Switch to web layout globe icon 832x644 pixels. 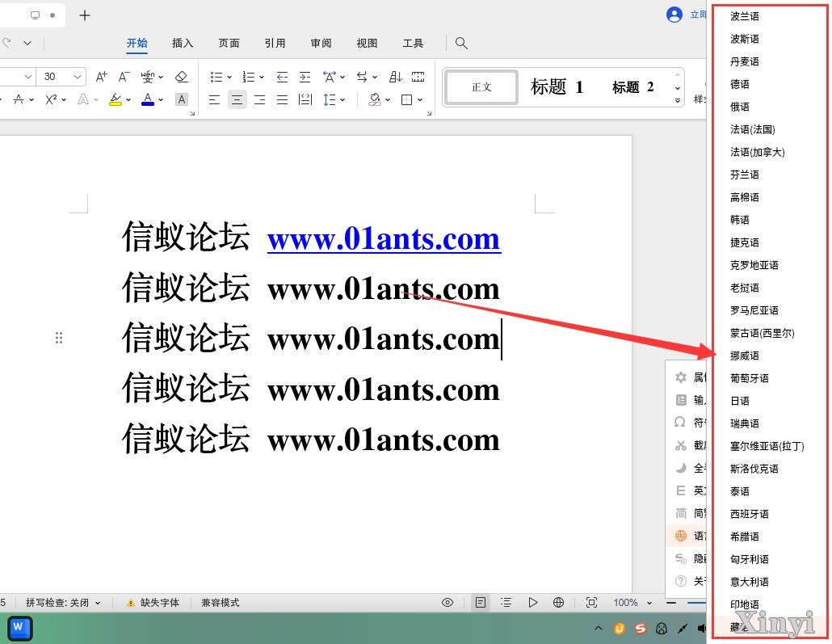pyautogui.click(x=558, y=603)
